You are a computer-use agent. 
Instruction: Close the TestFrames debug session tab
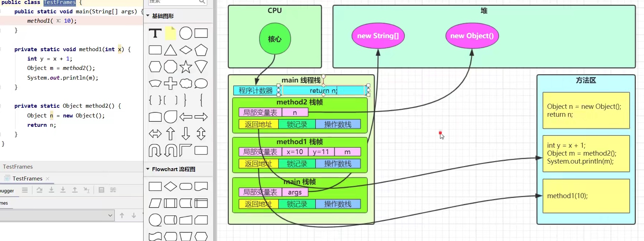point(47,178)
